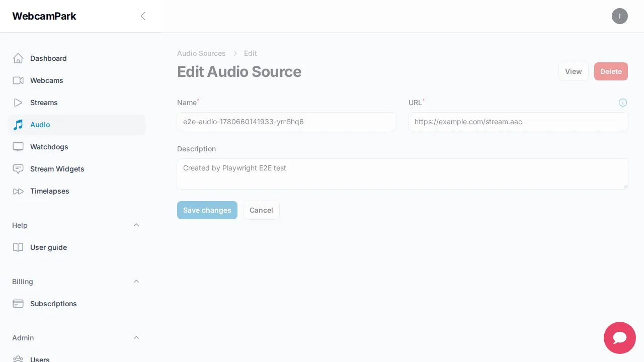
Task: Click the Edit breadcrumb text
Action: click(251, 53)
